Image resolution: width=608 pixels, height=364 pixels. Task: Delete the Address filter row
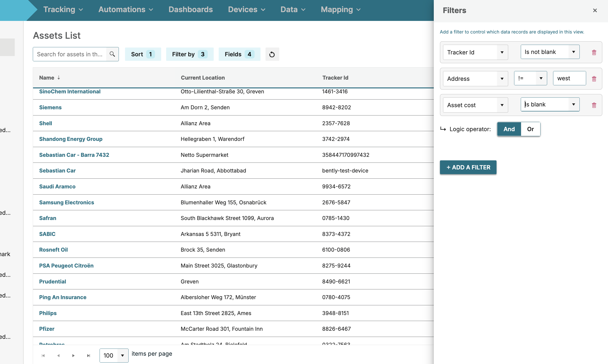594,79
